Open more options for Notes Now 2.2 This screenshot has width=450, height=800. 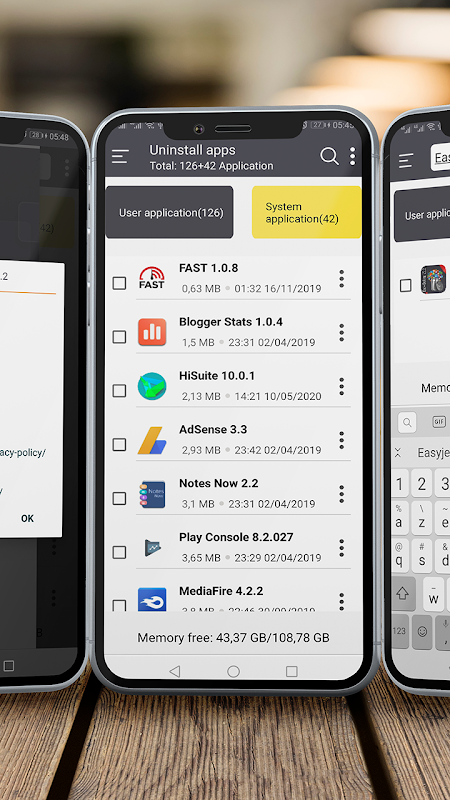point(341,494)
